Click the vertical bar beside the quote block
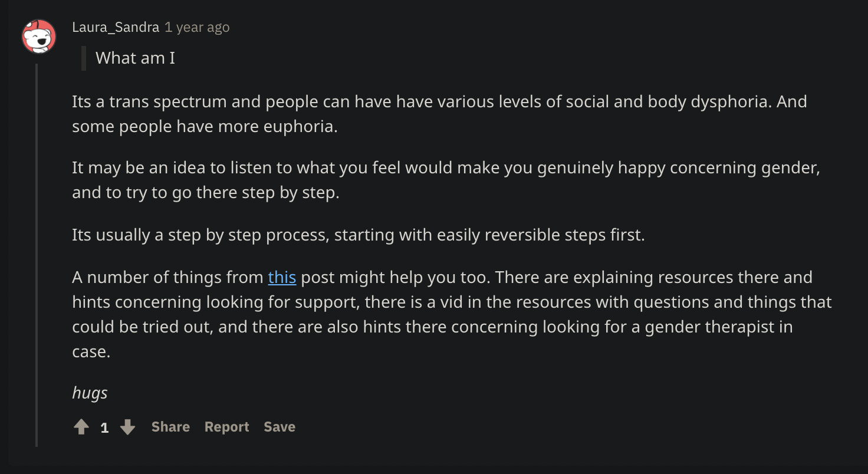The height and width of the screenshot is (474, 868). click(84, 58)
